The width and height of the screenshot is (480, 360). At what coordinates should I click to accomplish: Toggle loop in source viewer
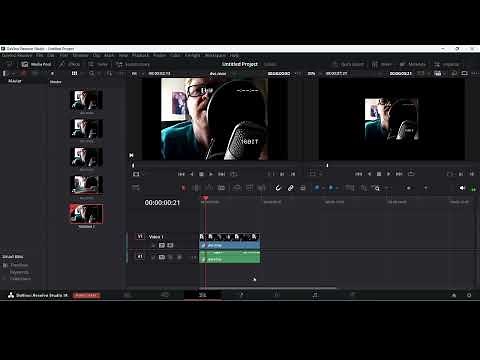234,174
